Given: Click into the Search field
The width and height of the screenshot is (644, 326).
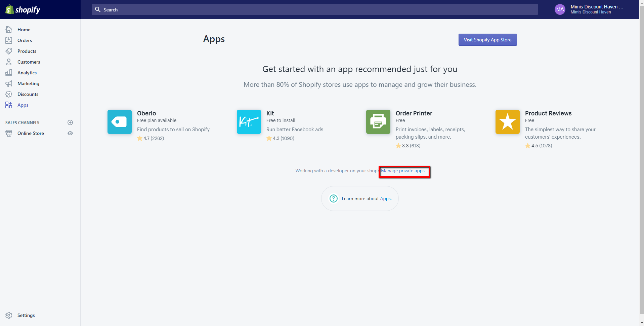Looking at the screenshot, I should tap(314, 9).
